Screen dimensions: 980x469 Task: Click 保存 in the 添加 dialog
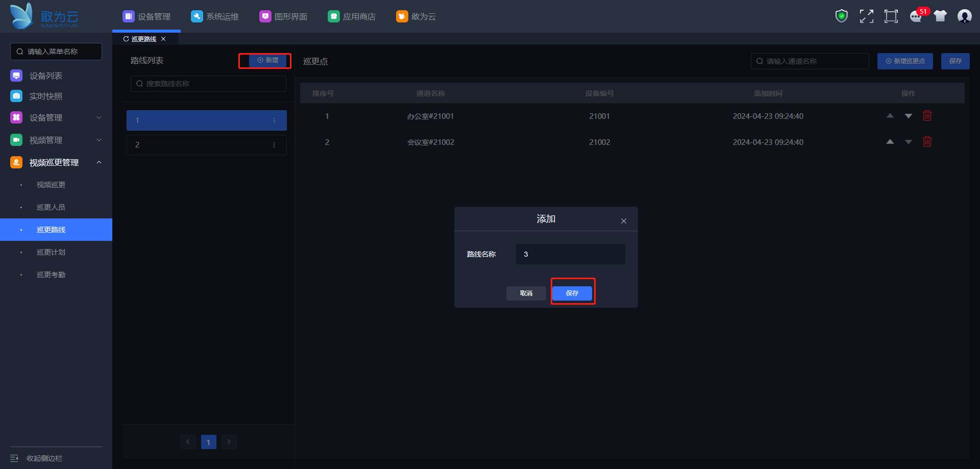coord(572,293)
